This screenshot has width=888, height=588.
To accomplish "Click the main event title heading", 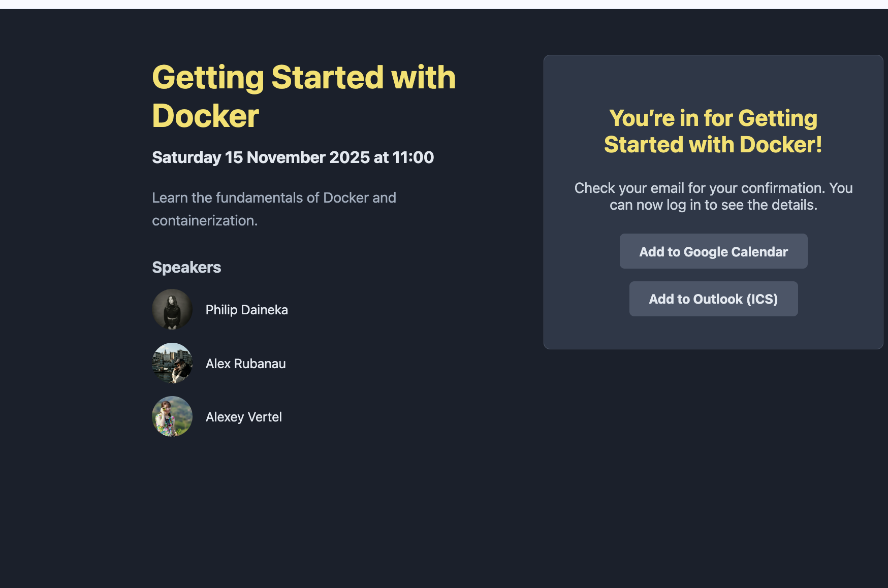I will [303, 78].
